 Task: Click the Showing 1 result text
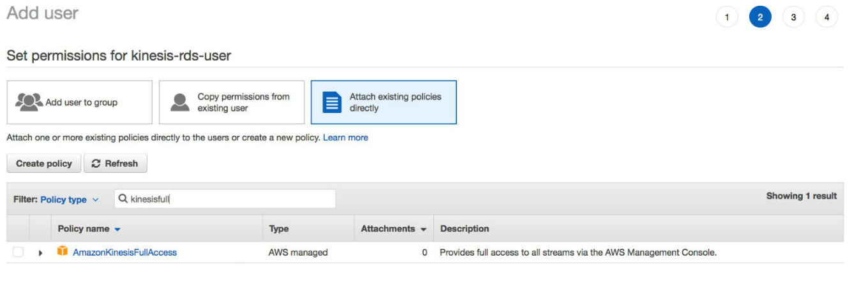[802, 196]
